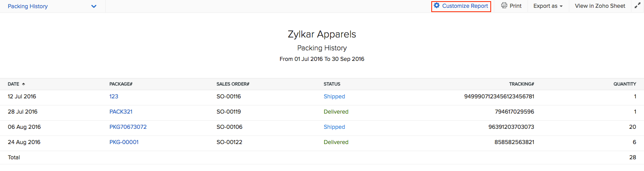Image resolution: width=644 pixels, height=171 pixels.
Task: Open the Export as dropdown
Action: tap(548, 6)
